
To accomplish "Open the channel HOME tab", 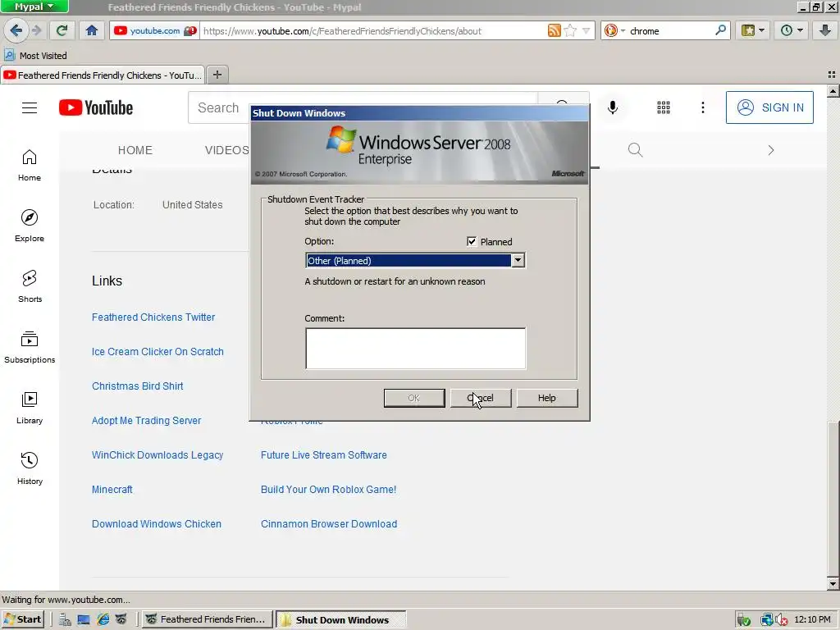I will tap(135, 150).
